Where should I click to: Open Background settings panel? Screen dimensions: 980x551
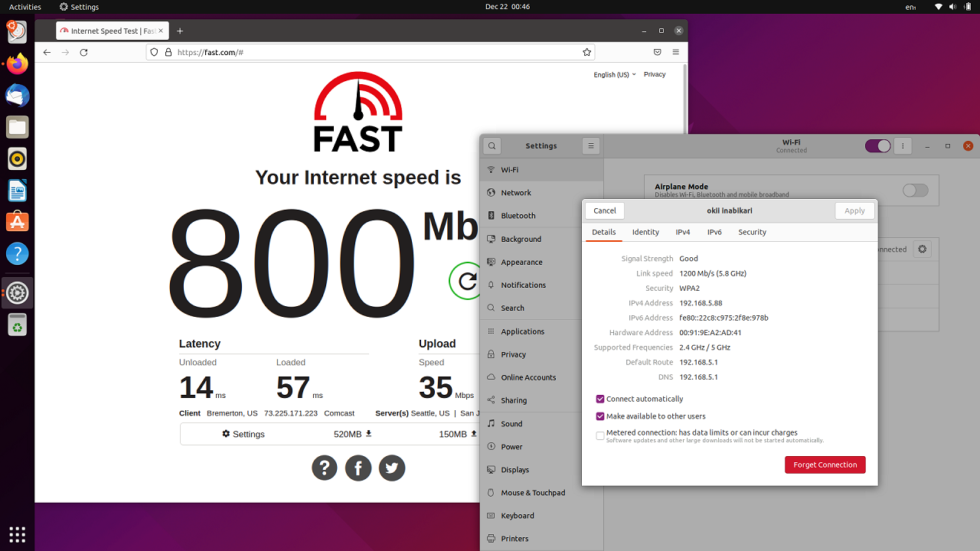[x=542, y=239]
